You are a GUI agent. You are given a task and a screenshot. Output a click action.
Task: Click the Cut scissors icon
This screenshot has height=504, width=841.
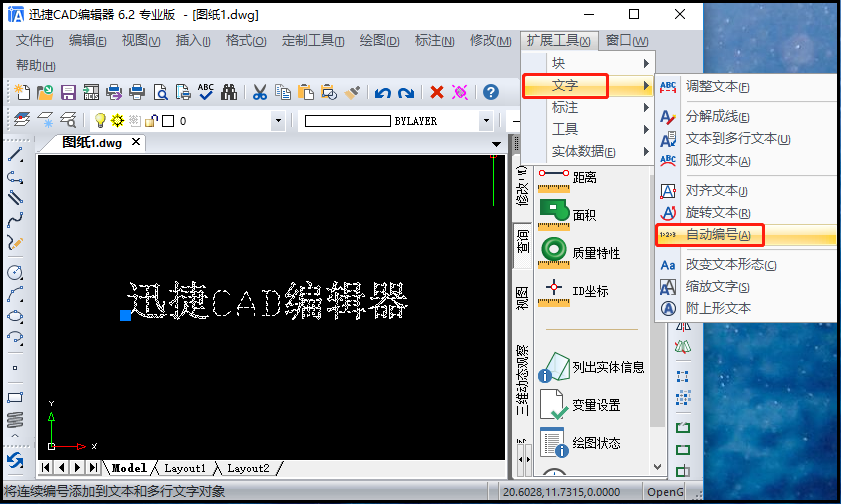pos(260,92)
